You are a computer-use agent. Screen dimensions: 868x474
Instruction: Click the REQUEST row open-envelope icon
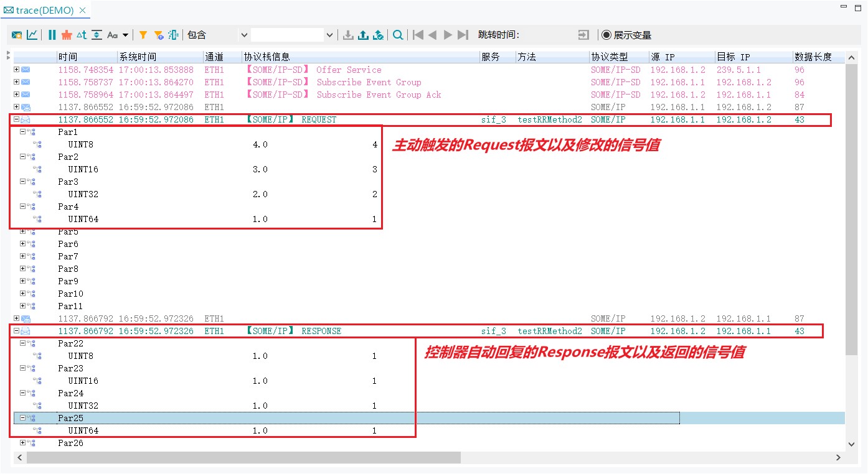pyautogui.click(x=26, y=119)
